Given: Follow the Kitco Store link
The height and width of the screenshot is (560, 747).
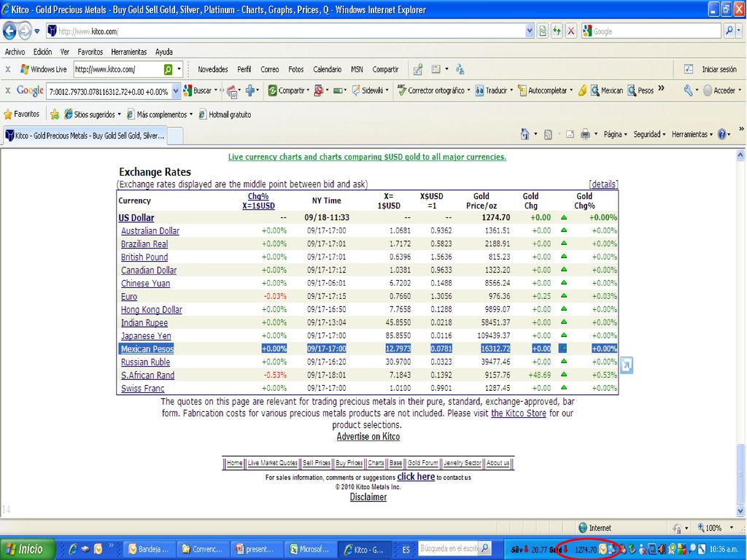Looking at the screenshot, I should pos(519,413).
